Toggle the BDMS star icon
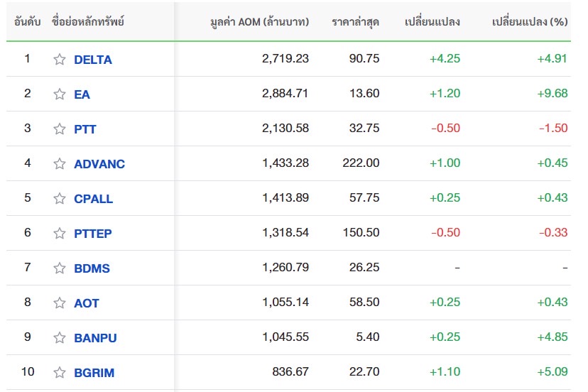This screenshot has height=392, width=588. click(x=60, y=268)
